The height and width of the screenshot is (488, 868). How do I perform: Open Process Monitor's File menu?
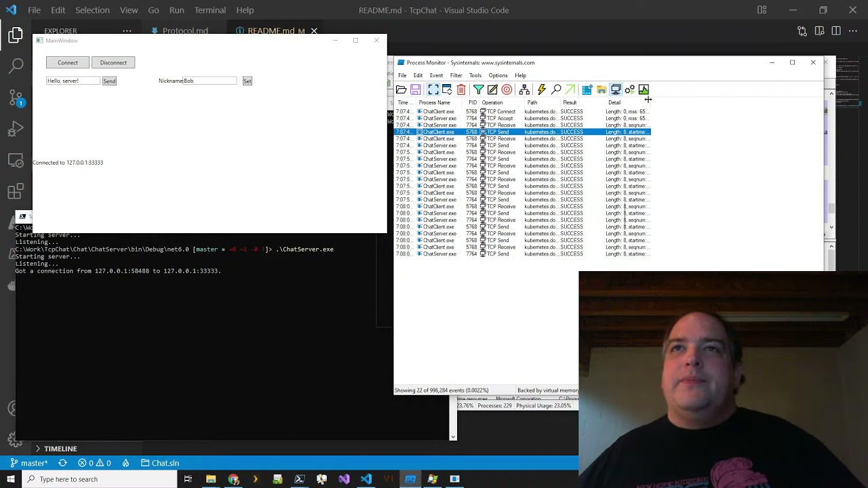[402, 75]
